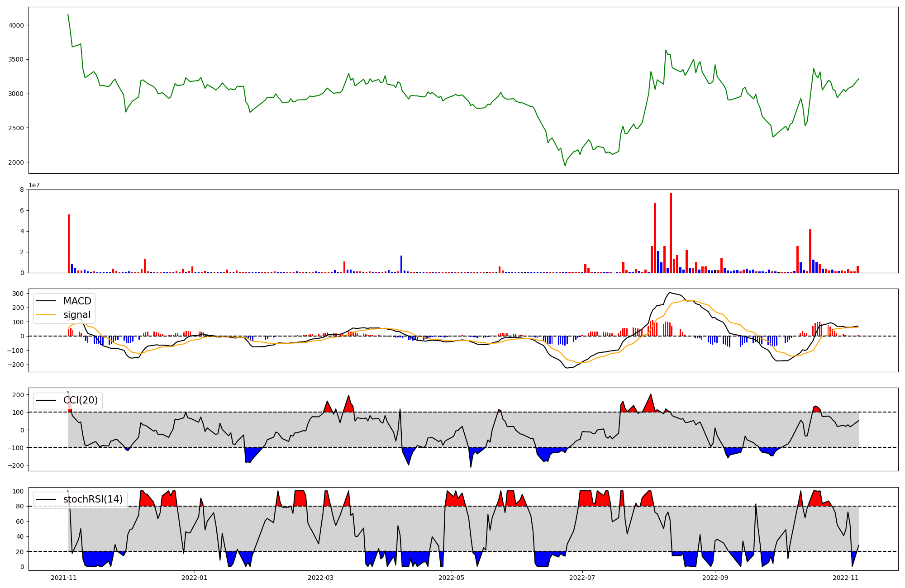Image resolution: width=905 pixels, height=588 pixels.
Task: Click the 2022-03 x-axis date label
Action: [321, 577]
